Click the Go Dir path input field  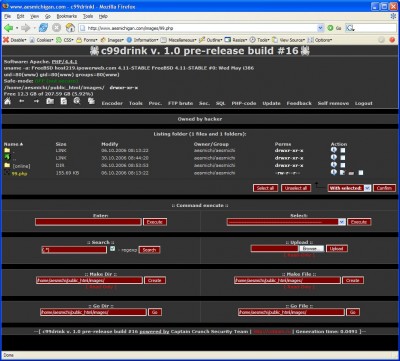(93, 312)
